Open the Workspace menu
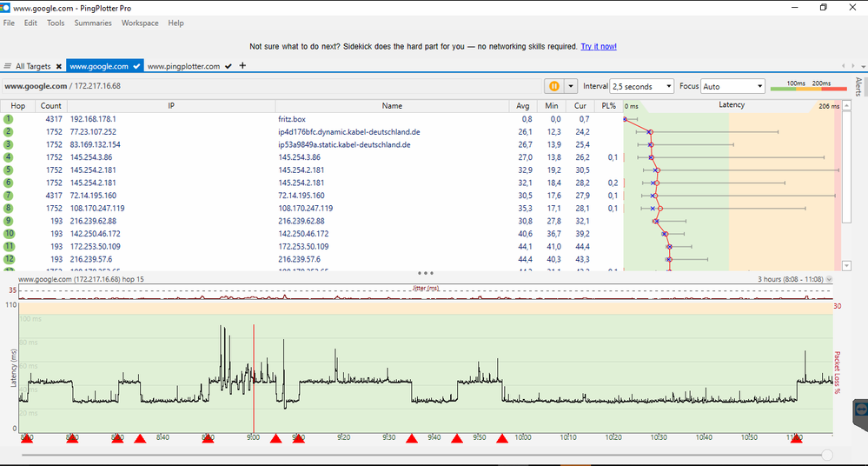Image resolution: width=868 pixels, height=466 pixels. click(140, 23)
